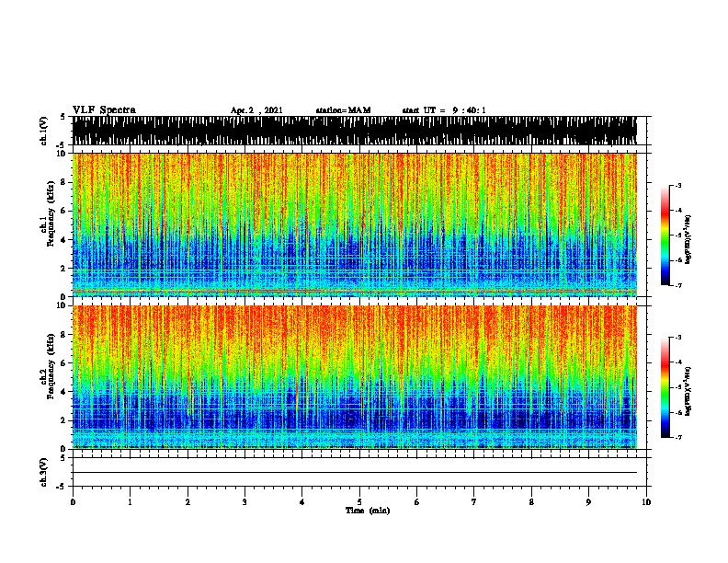Click the "2" kHz tick on ch.2 frequency axis

coord(63,420)
